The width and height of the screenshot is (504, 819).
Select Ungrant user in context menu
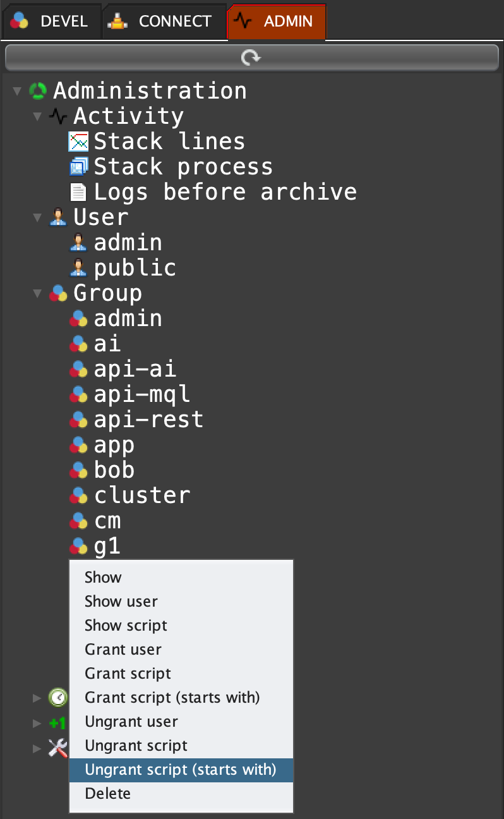[x=131, y=722]
